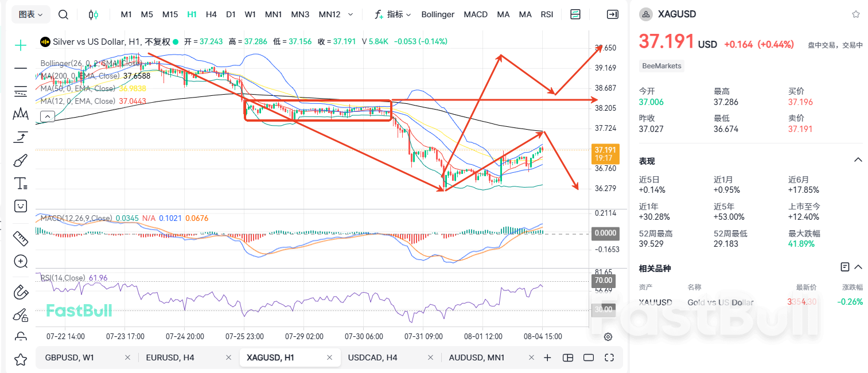Select the crosshair cursor tool

point(21,45)
